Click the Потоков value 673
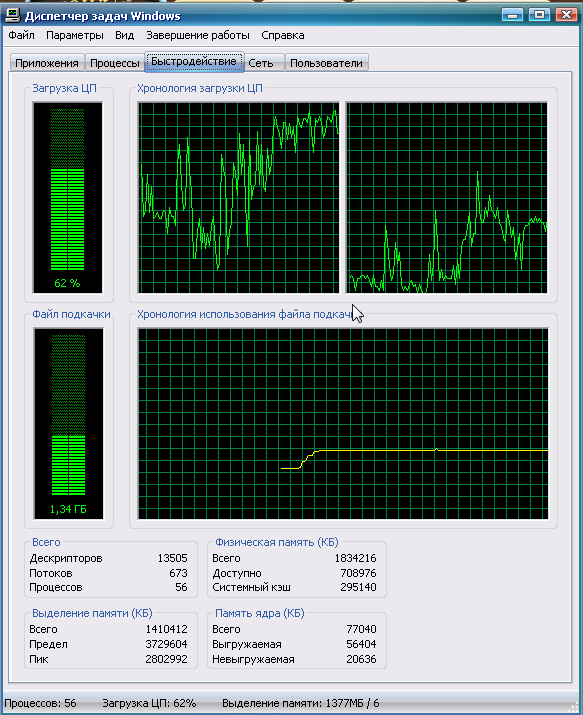The image size is (583, 715). [178, 573]
